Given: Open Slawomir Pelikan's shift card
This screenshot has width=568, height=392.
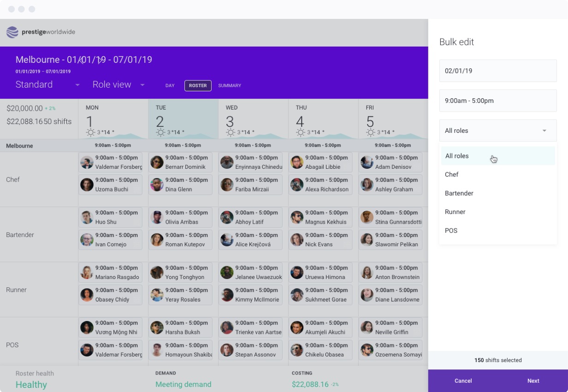Looking at the screenshot, I should pyautogui.click(x=391, y=240).
